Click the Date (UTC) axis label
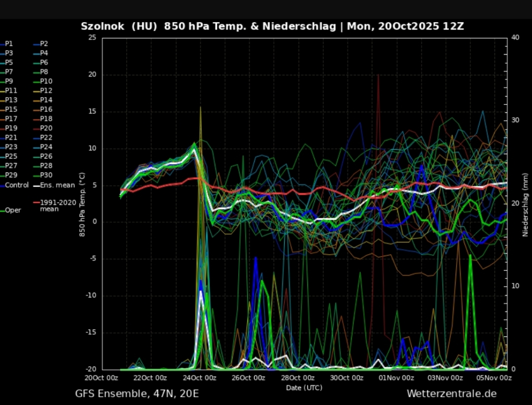Screen dimensions: 532x405 (304, 388)
